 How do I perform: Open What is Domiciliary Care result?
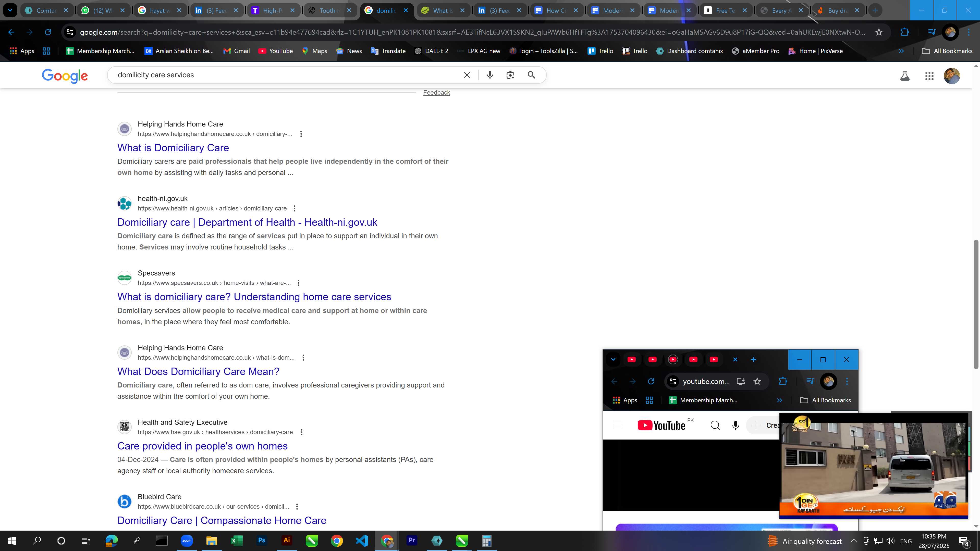[x=173, y=148]
